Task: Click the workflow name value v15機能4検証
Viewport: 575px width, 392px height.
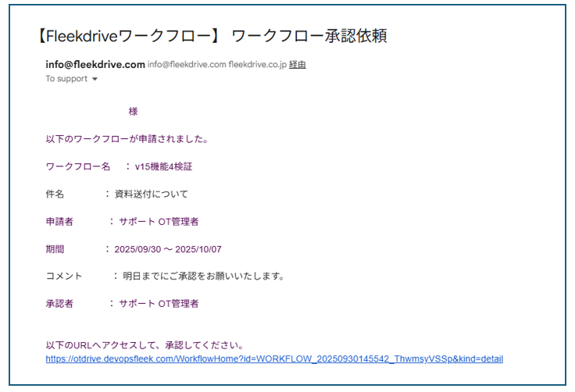Action: 163,166
